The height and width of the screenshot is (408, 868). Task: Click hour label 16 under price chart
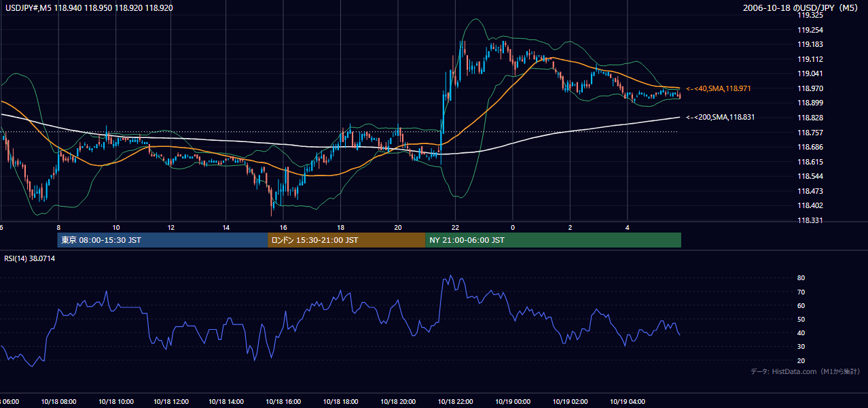[284, 227]
